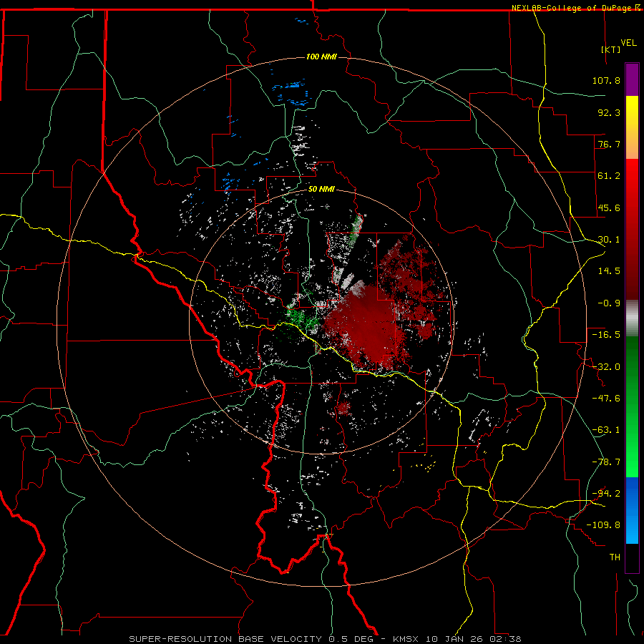
Task: Click the -94.2 velocity scale value
Action: (x=606, y=494)
